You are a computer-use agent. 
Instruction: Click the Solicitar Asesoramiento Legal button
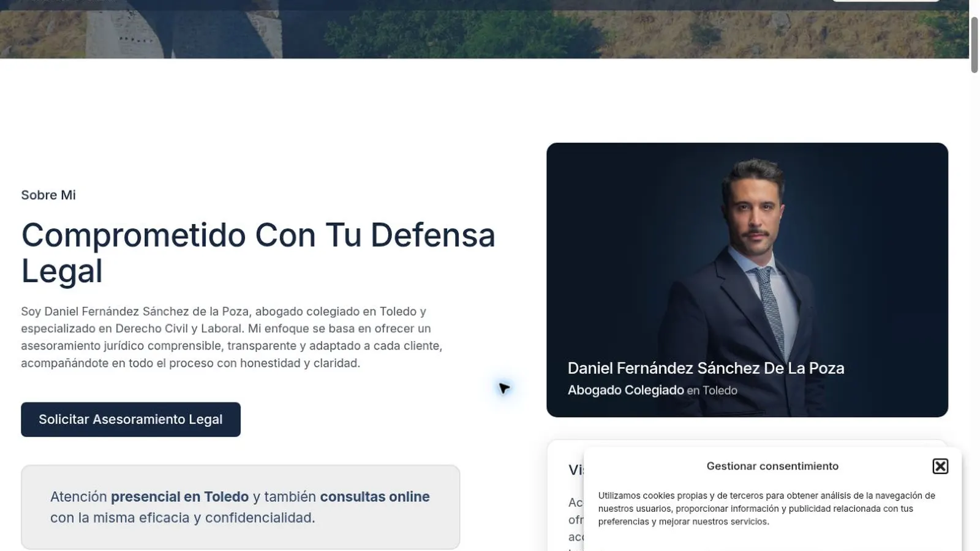(x=130, y=419)
